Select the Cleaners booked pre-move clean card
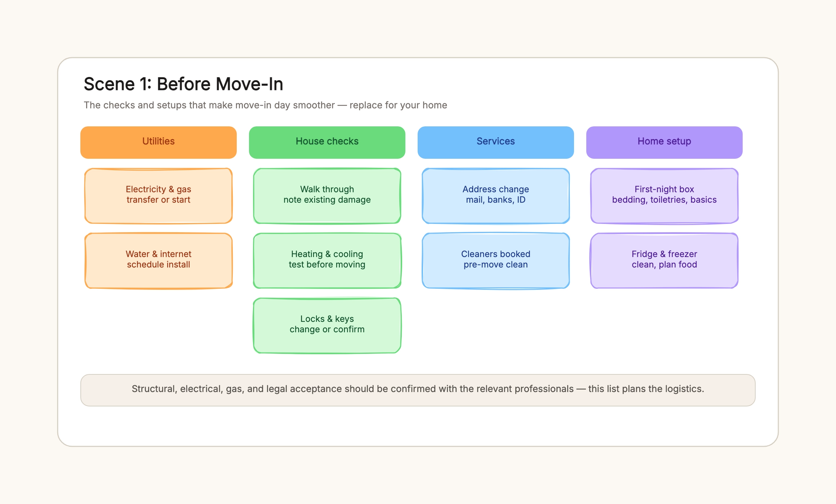836x504 pixels. pos(496,261)
